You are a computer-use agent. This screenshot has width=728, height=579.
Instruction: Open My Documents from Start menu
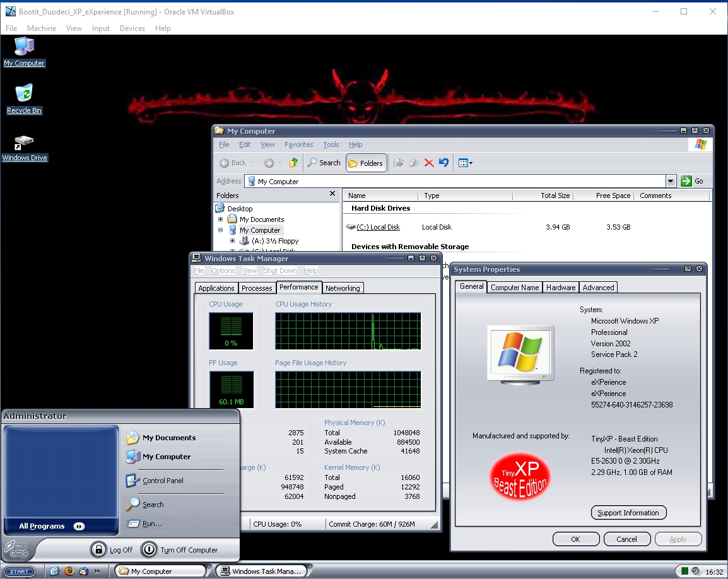coord(161,437)
